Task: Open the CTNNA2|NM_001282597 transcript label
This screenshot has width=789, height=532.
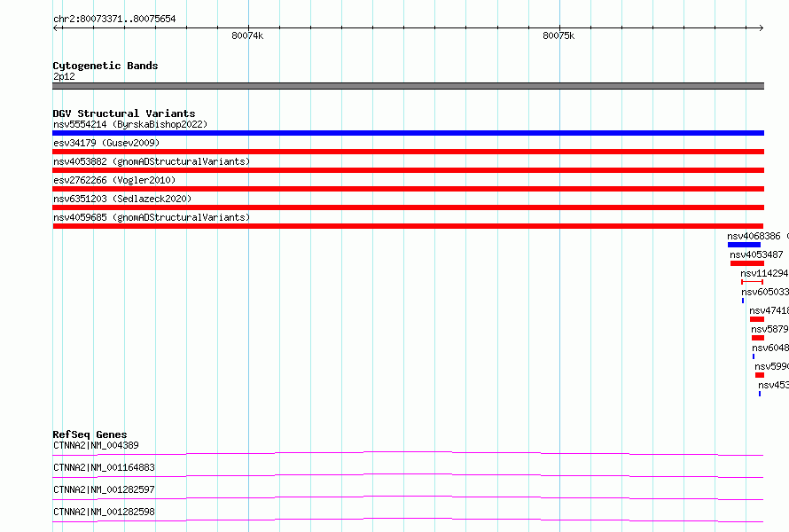Action: pyautogui.click(x=104, y=489)
